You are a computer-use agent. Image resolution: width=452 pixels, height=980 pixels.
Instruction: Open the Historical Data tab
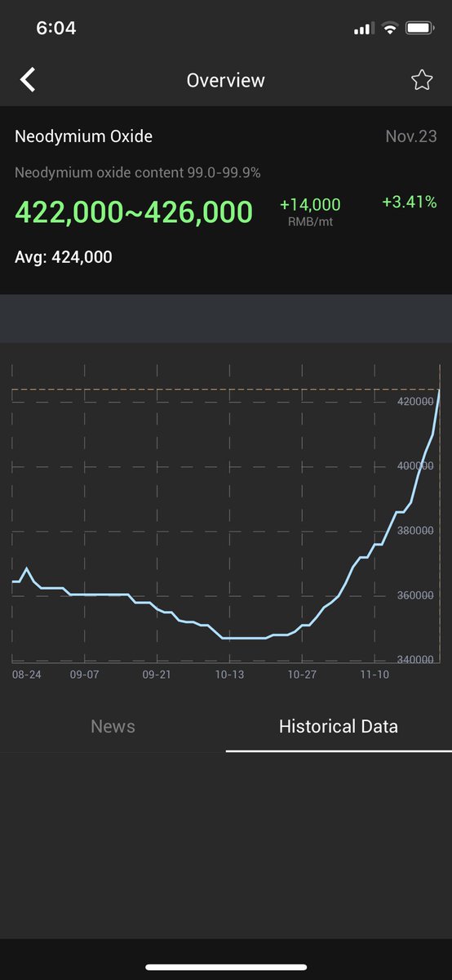[339, 726]
